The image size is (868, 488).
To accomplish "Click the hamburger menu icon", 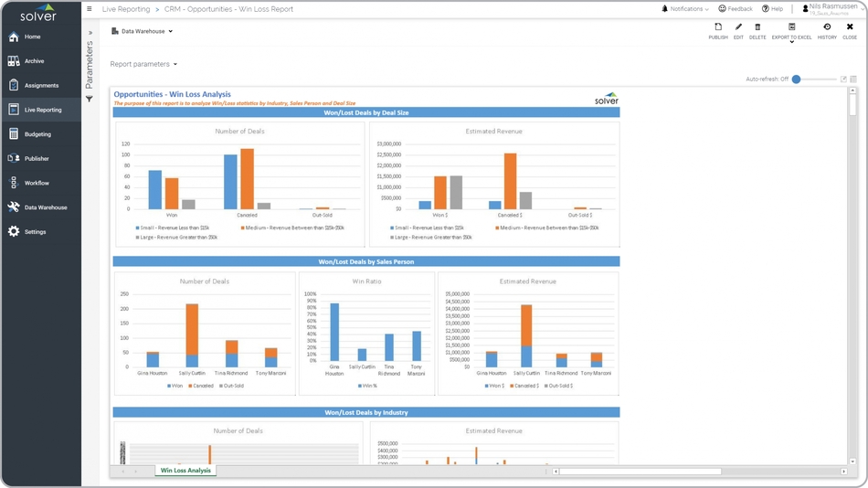I will coord(90,9).
